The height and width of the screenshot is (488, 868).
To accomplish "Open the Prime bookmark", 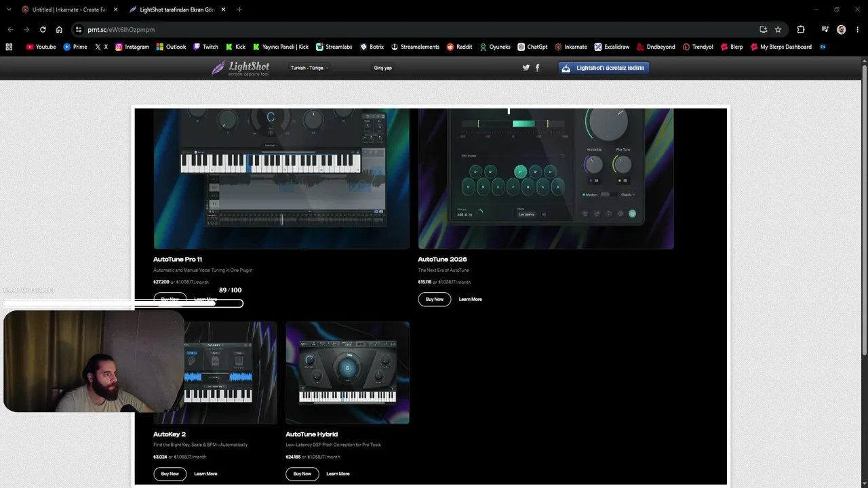I will point(75,47).
